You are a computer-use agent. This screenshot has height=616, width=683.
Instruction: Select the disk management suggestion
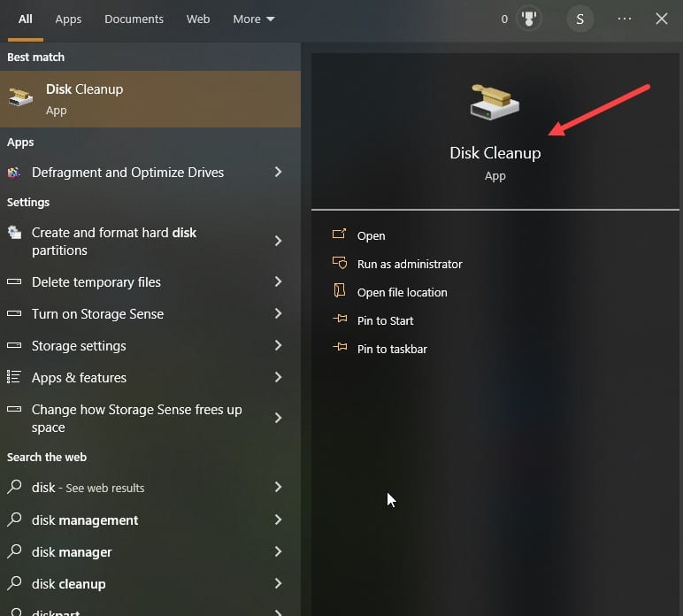coord(150,520)
